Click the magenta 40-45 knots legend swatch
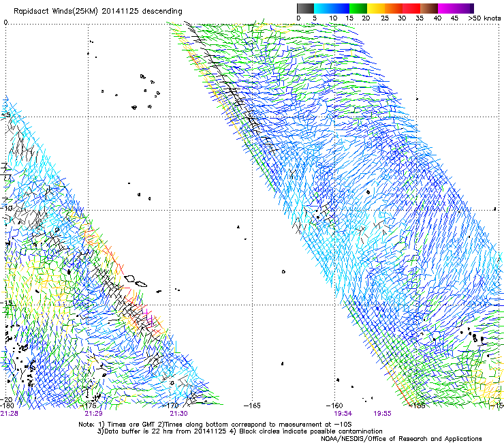The image size is (504, 443). click(447, 8)
